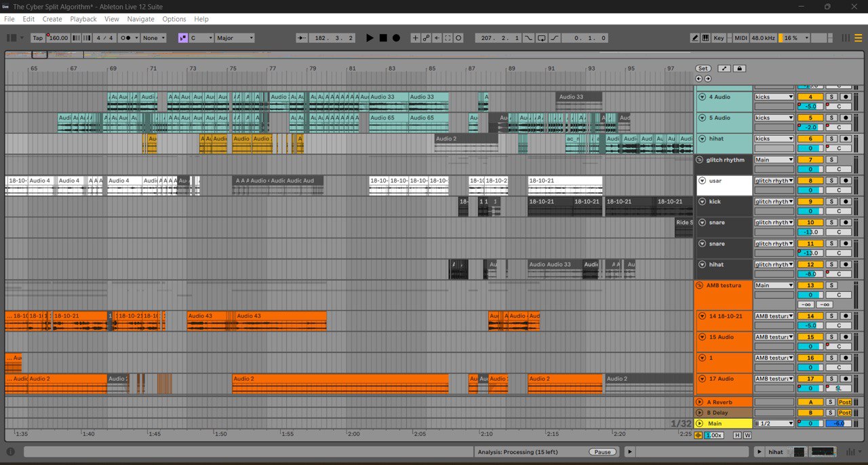Toggle the computer MIDI keyboard icon

point(705,38)
